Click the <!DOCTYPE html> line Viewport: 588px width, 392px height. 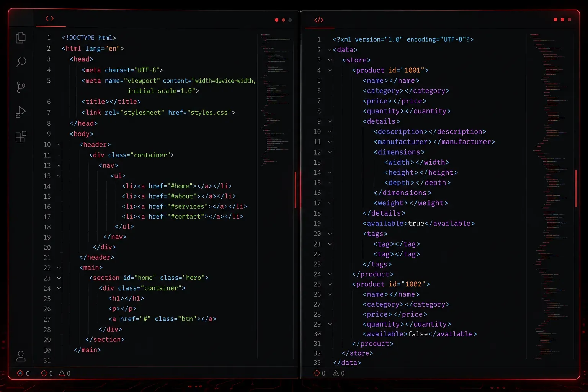(89, 38)
